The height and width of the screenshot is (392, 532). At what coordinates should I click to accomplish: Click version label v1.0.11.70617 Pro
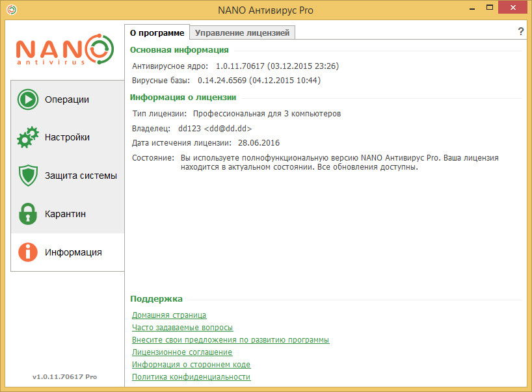pyautogui.click(x=64, y=376)
